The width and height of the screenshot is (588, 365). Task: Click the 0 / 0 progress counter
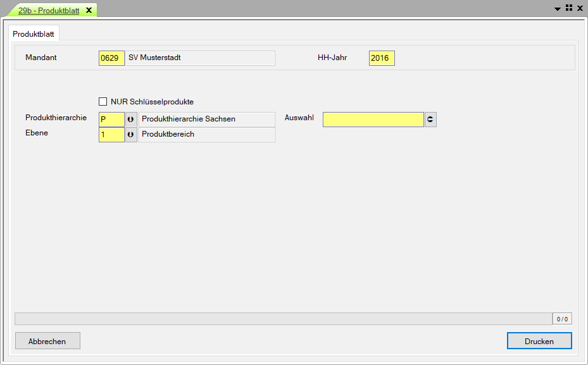click(562, 319)
